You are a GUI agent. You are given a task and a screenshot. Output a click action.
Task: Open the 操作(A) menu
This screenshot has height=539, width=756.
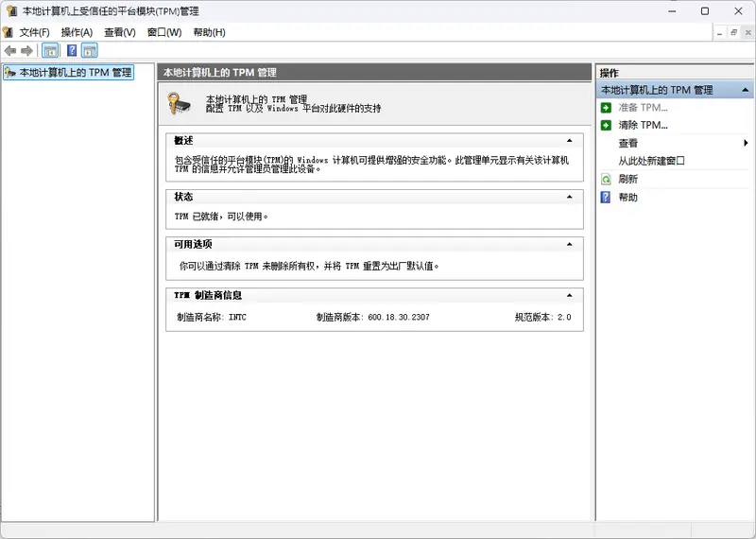tap(77, 32)
